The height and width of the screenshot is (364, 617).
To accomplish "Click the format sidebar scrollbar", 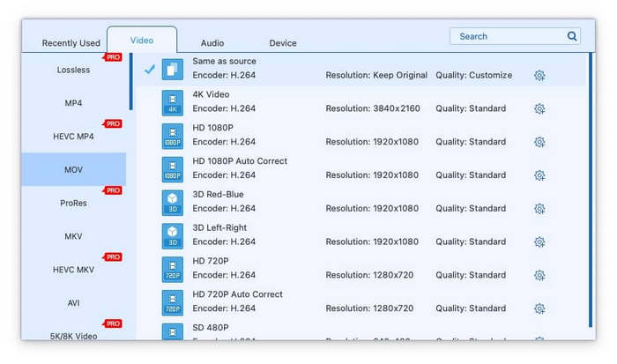I will click(x=131, y=82).
